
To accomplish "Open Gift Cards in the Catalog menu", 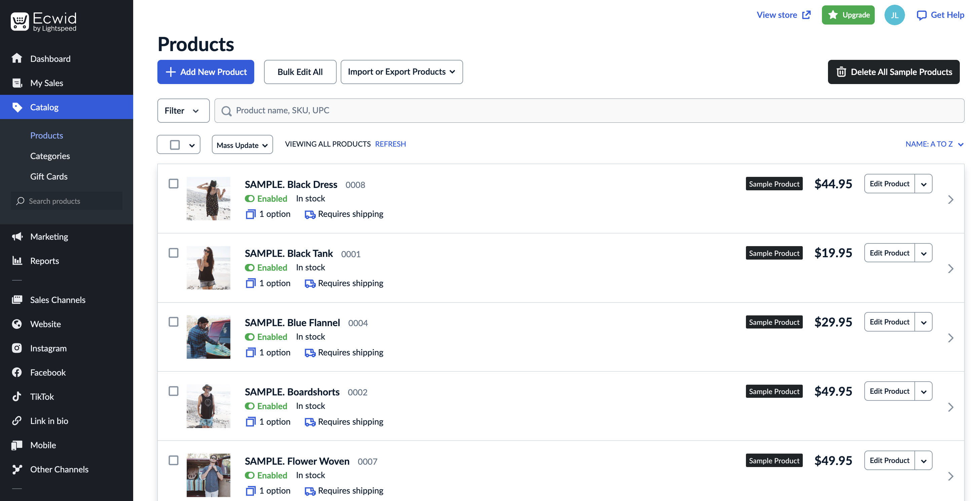I will point(48,176).
